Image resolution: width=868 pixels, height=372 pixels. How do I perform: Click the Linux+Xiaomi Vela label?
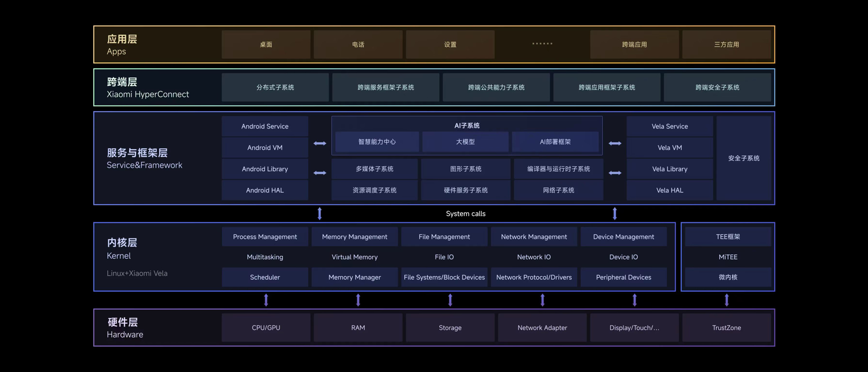pos(137,274)
